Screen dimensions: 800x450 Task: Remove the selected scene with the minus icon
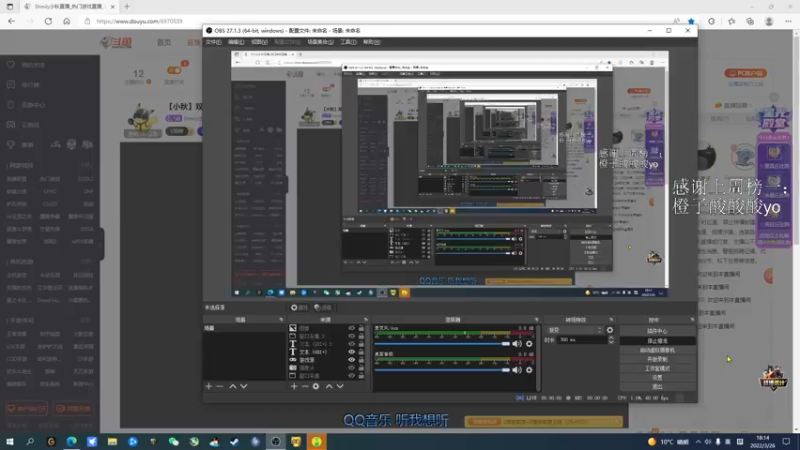[x=220, y=386]
